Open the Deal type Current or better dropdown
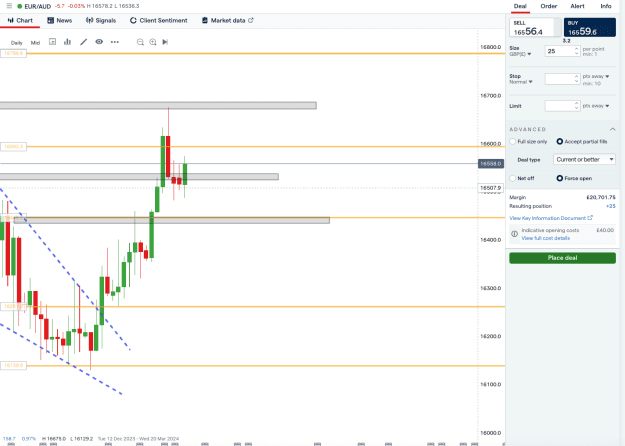 pos(584,159)
